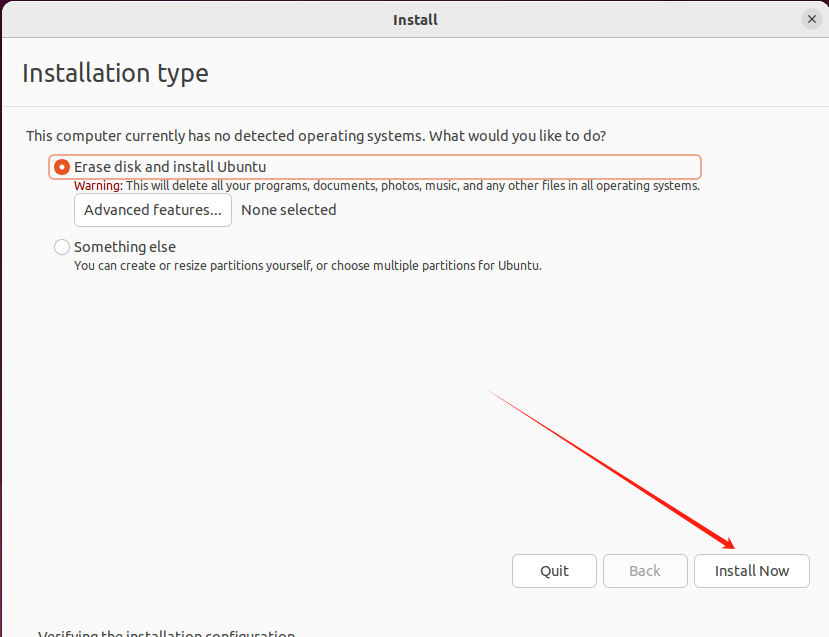Image resolution: width=829 pixels, height=637 pixels.
Task: Click the 'no detected operating systems' question text
Action: tap(316, 136)
